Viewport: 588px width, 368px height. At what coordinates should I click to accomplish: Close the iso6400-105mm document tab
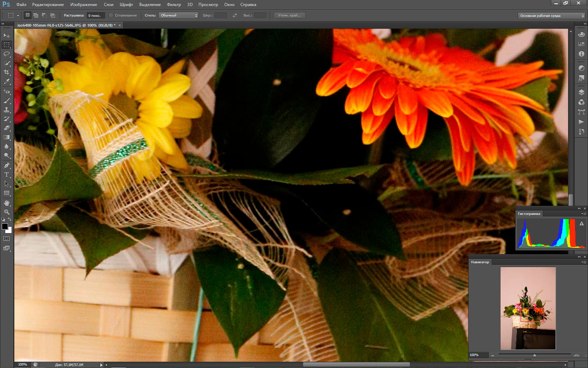pyautogui.click(x=120, y=25)
